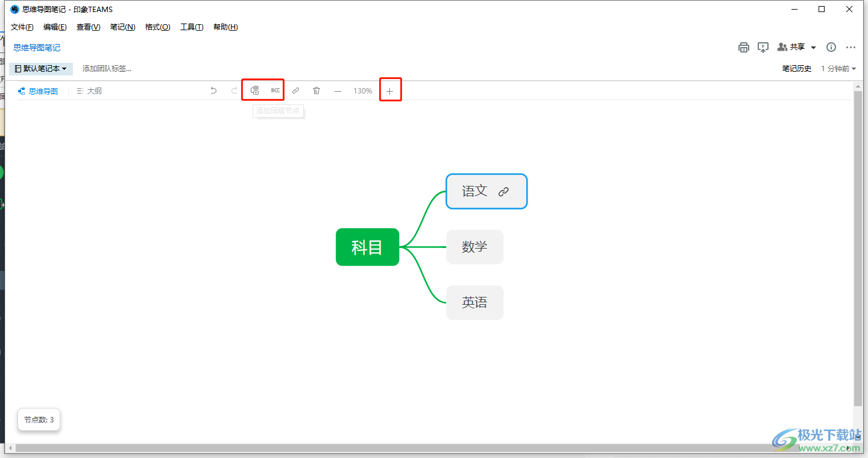The width and height of the screenshot is (868, 458).
Task: Open the 编辑(E) menu
Action: [x=55, y=27]
